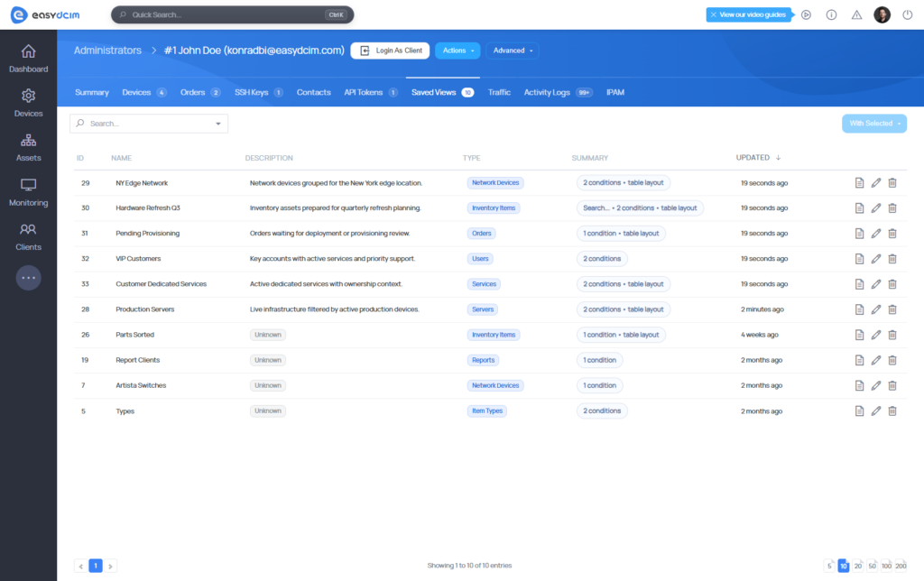
Task: Select the Saved Views tab
Action: [x=442, y=93]
